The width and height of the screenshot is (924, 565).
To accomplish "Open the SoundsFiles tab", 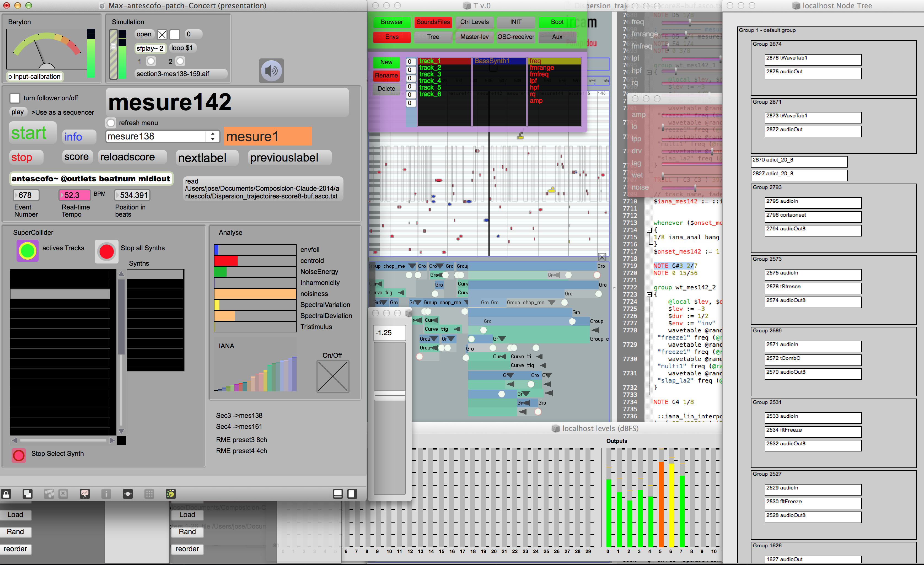I will 433,22.
